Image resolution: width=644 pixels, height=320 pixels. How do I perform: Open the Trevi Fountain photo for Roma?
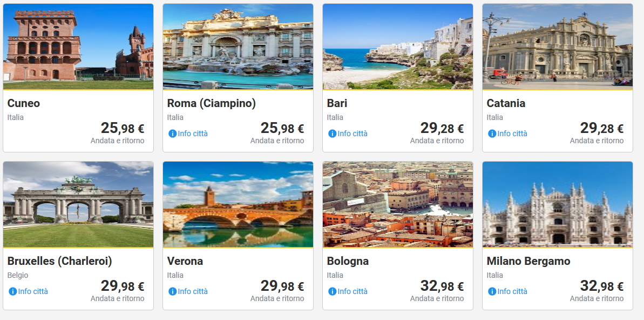point(238,46)
